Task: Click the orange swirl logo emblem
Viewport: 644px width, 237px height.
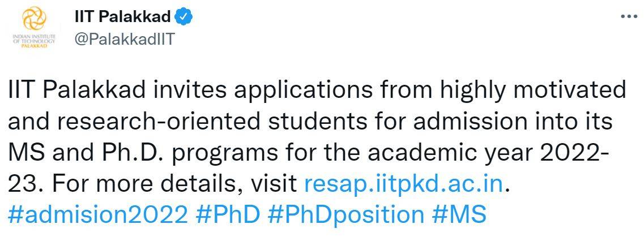Action: pyautogui.click(x=34, y=21)
